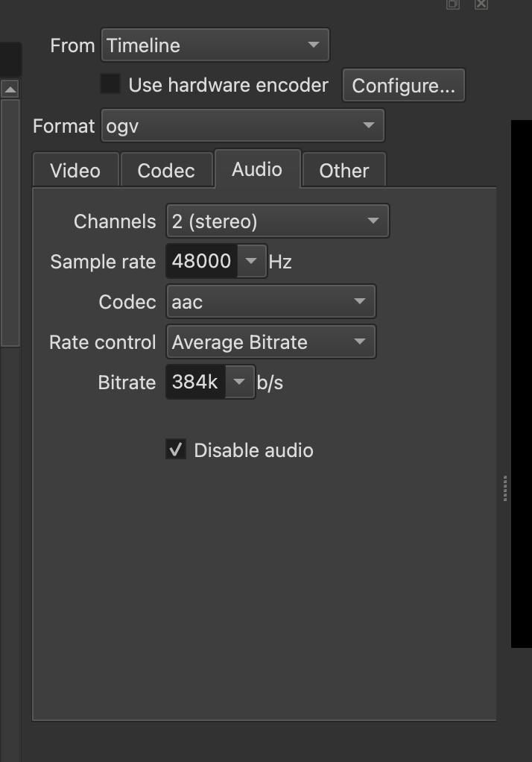This screenshot has height=762, width=532.
Task: Open the Channels dropdown showing 2 (stereo)
Action: [x=277, y=221]
